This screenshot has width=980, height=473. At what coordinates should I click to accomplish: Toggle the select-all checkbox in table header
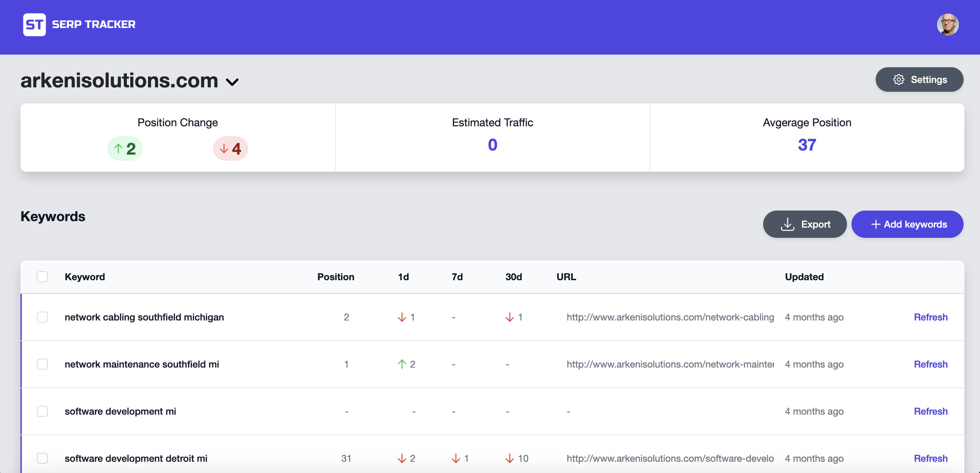[42, 277]
